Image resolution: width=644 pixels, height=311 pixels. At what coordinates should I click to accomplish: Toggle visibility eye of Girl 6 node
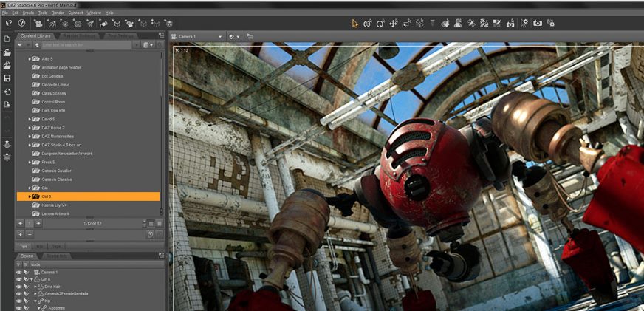(x=18, y=279)
